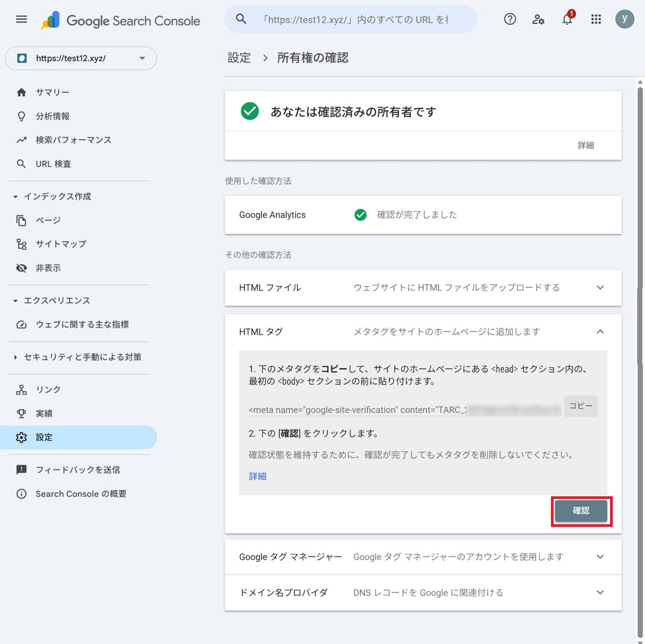
Task: Expand the ドメイン名プロバイダ method
Action: (x=600, y=592)
